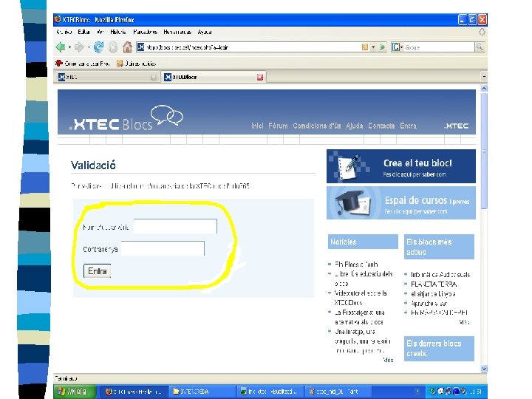Click the Firefox throbber activity icon
The height and width of the screenshot is (399, 532).
[482, 32]
